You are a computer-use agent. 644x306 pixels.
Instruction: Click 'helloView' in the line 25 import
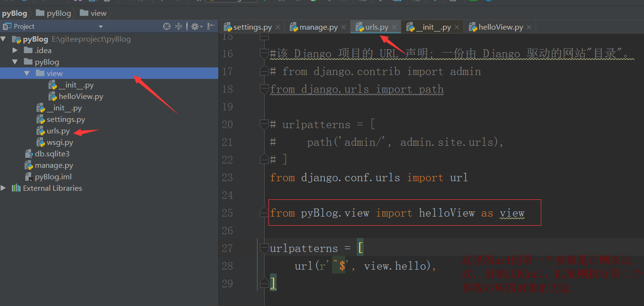click(447, 213)
